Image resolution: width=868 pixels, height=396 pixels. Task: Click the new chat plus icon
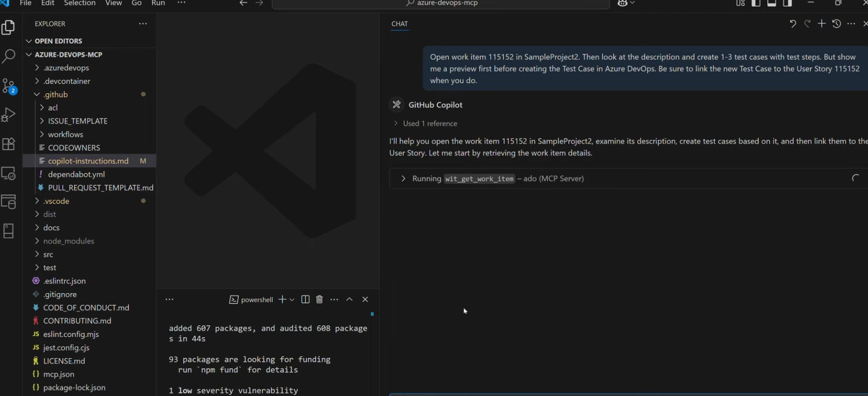822,23
